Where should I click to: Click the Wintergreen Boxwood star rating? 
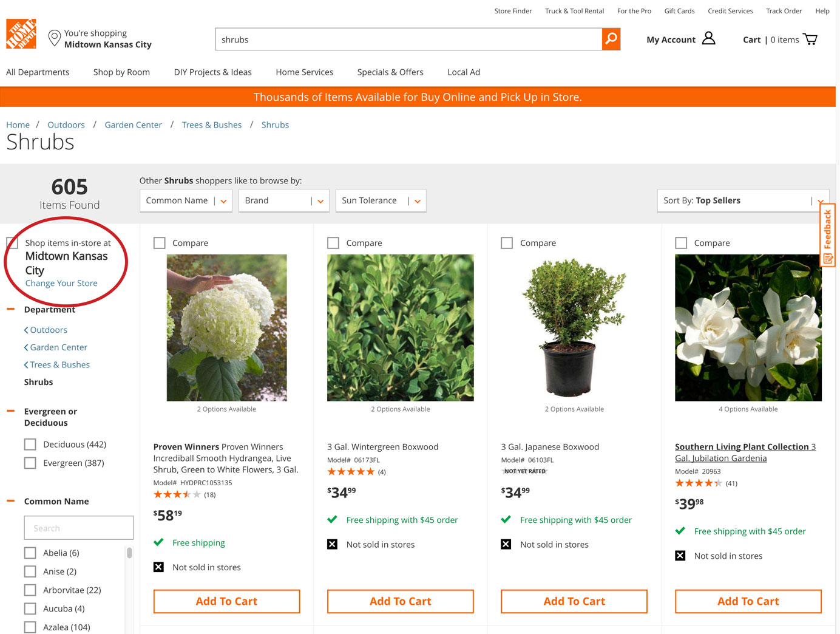point(351,472)
